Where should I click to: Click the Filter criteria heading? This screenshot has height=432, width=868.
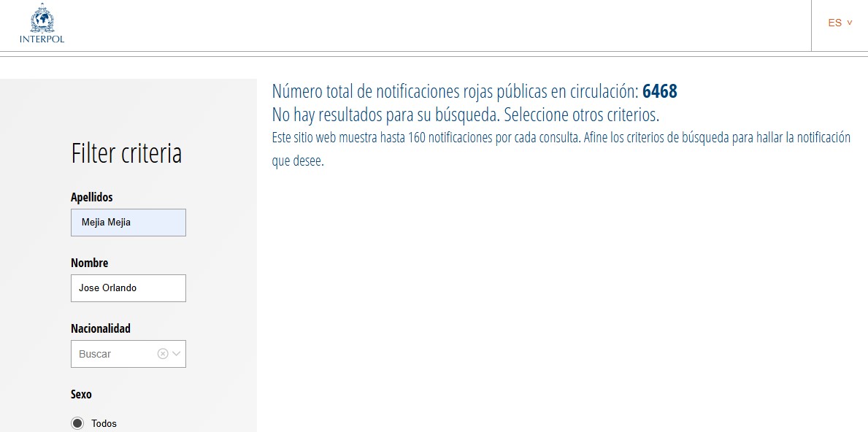(x=126, y=154)
